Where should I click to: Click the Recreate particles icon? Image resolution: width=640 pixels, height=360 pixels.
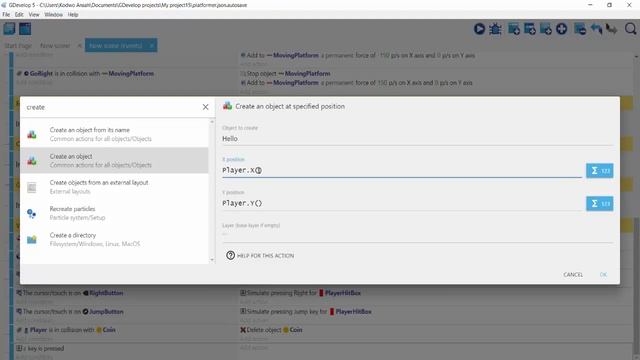[x=32, y=213]
